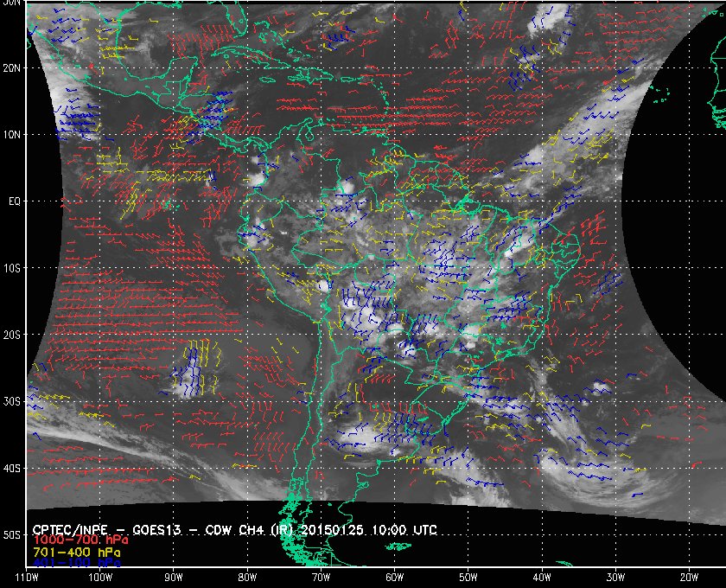The height and width of the screenshot is (588, 726).
Task: Click the red 1000-700 hPa legend label
Action: [x=80, y=540]
